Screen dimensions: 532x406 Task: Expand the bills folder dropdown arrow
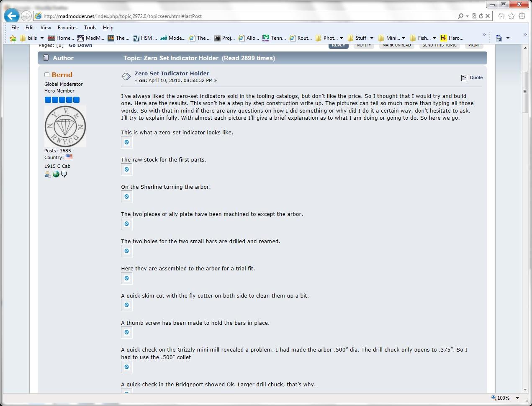pyautogui.click(x=42, y=38)
